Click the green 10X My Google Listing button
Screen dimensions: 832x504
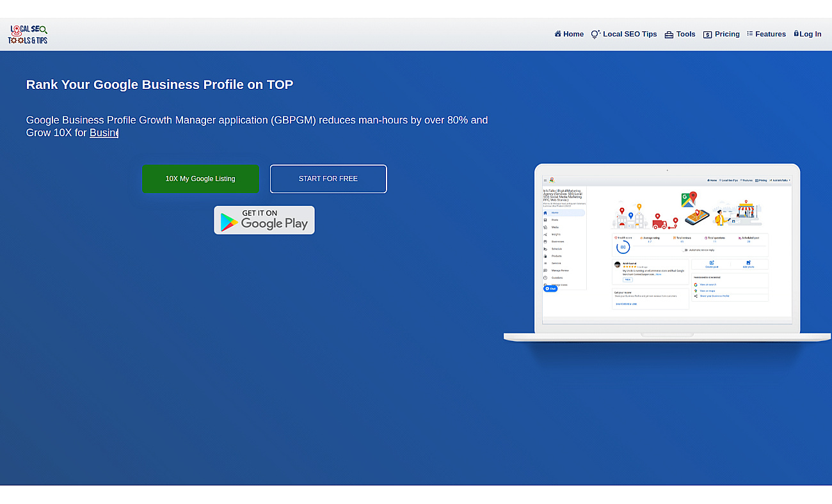pos(200,178)
